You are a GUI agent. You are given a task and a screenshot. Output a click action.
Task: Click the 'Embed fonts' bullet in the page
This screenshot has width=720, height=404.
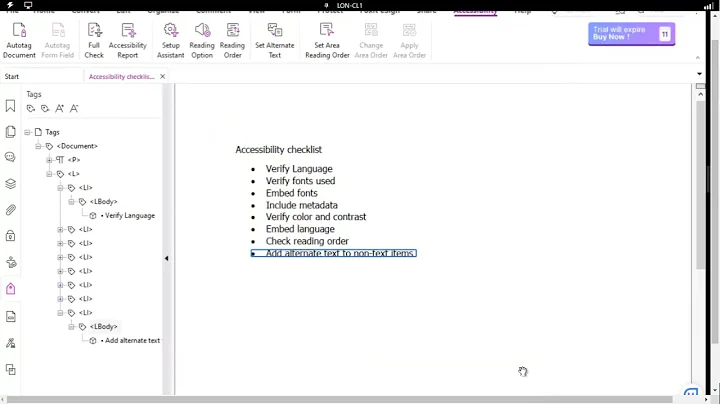tap(292, 193)
